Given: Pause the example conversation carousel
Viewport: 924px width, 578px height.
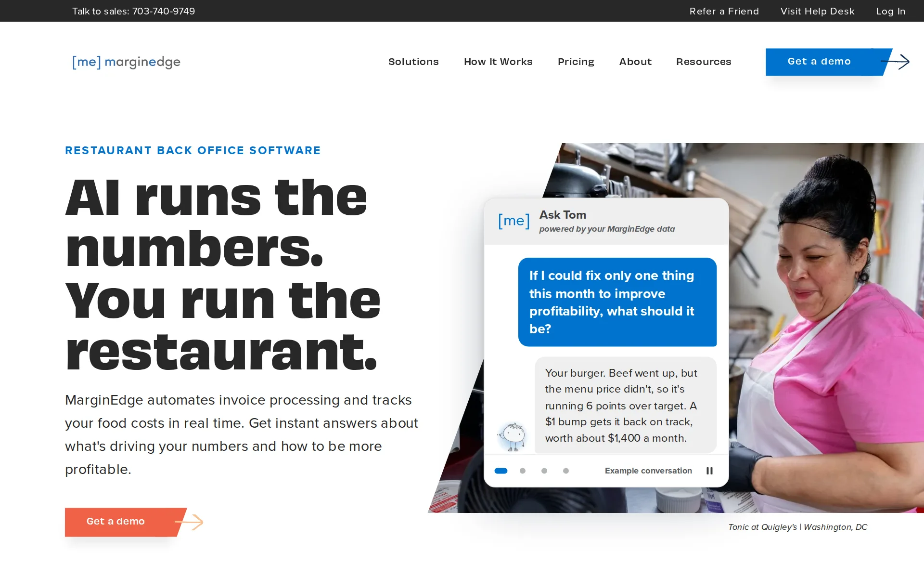Looking at the screenshot, I should [x=709, y=471].
